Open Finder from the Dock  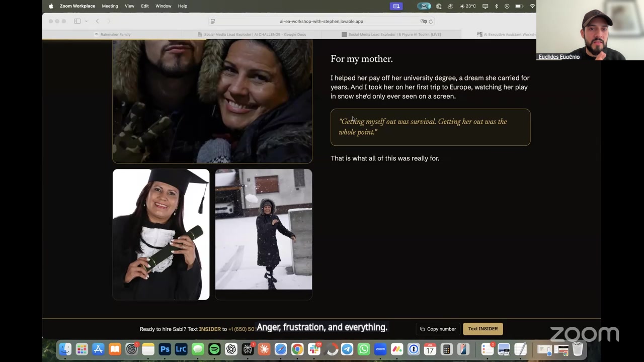[65, 349]
